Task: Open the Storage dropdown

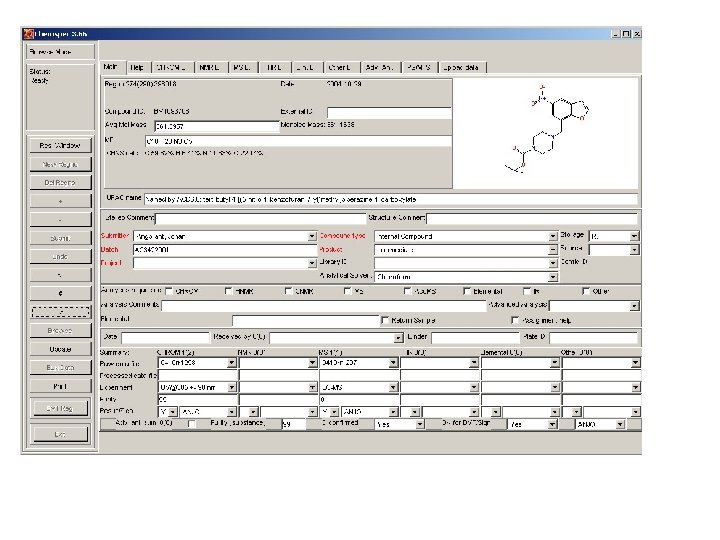Action: pos(635,236)
